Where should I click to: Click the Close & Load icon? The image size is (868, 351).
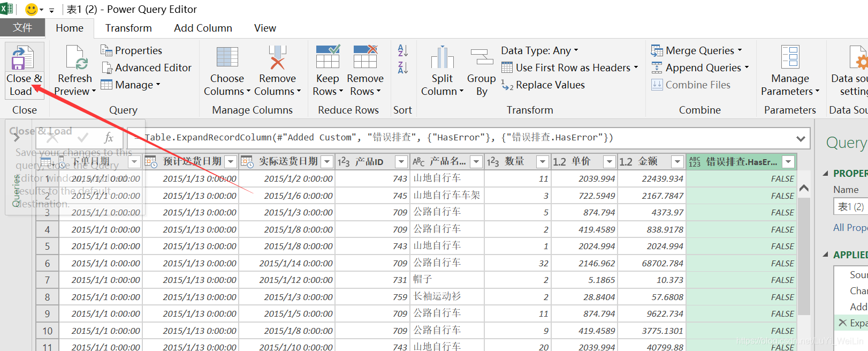point(24,58)
